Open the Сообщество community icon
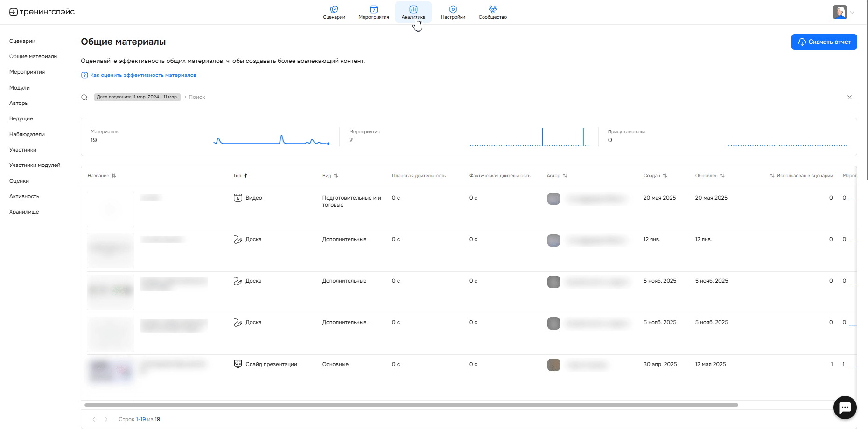The image size is (868, 429). [x=492, y=9]
